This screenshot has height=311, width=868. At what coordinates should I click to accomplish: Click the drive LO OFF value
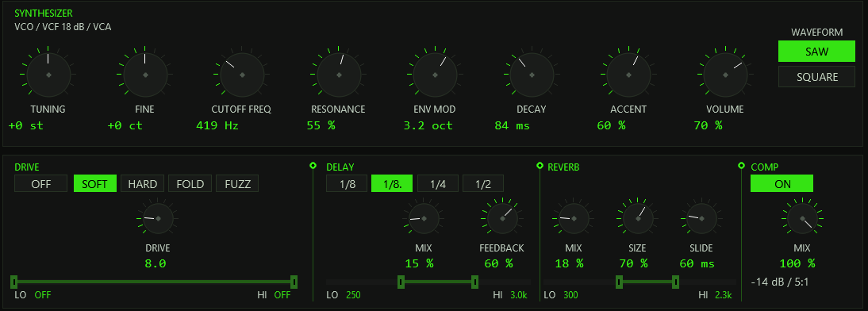tap(43, 295)
